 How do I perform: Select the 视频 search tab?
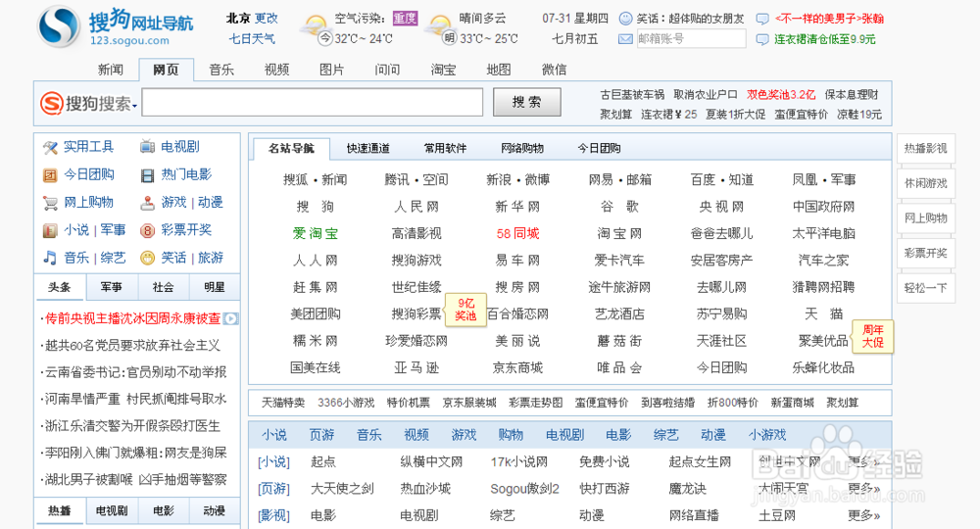point(277,70)
